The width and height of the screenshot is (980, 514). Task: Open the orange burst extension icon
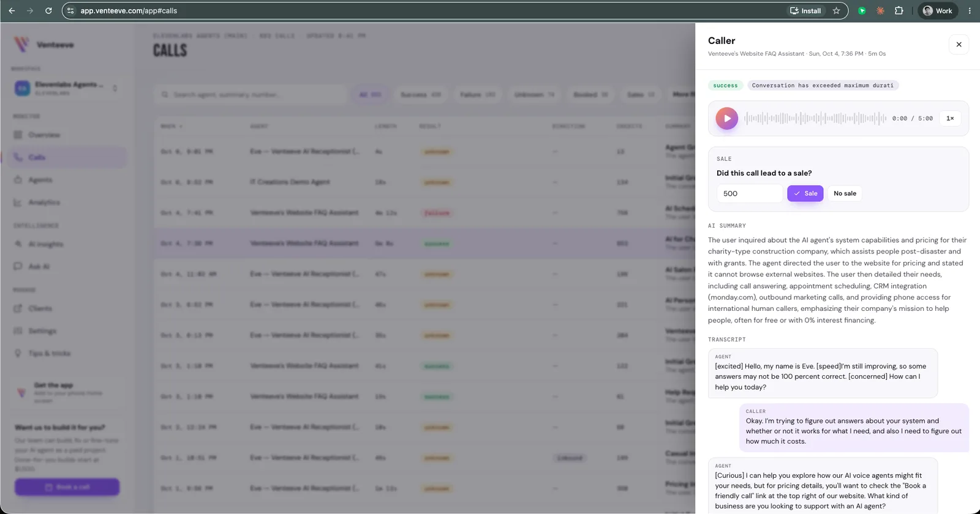tap(880, 10)
